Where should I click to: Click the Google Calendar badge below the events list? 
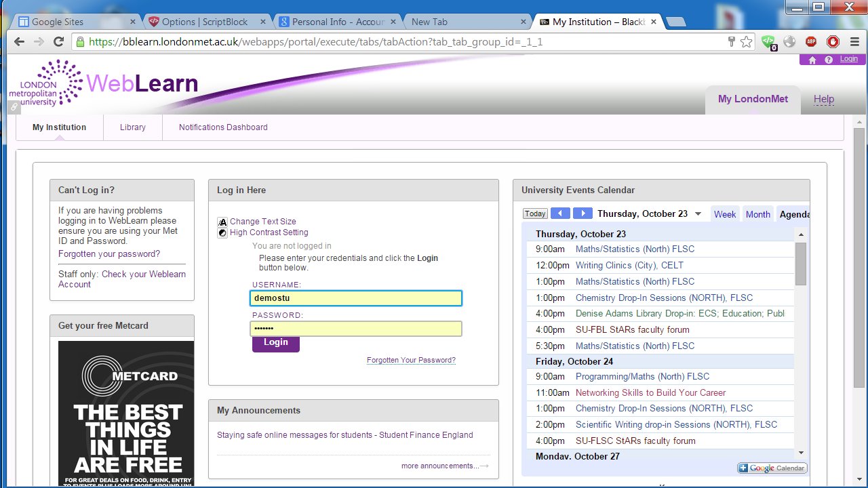click(x=772, y=468)
